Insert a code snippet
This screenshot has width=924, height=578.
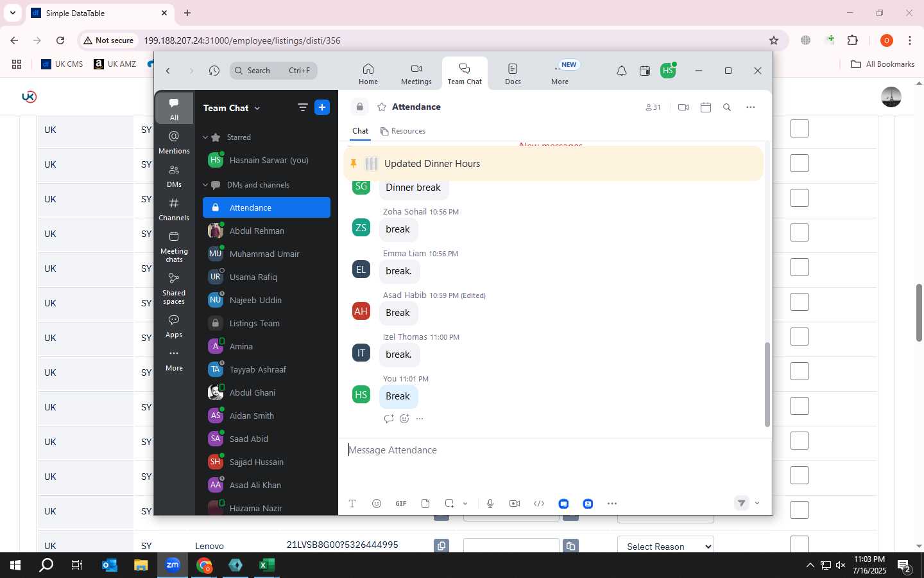[539, 504]
